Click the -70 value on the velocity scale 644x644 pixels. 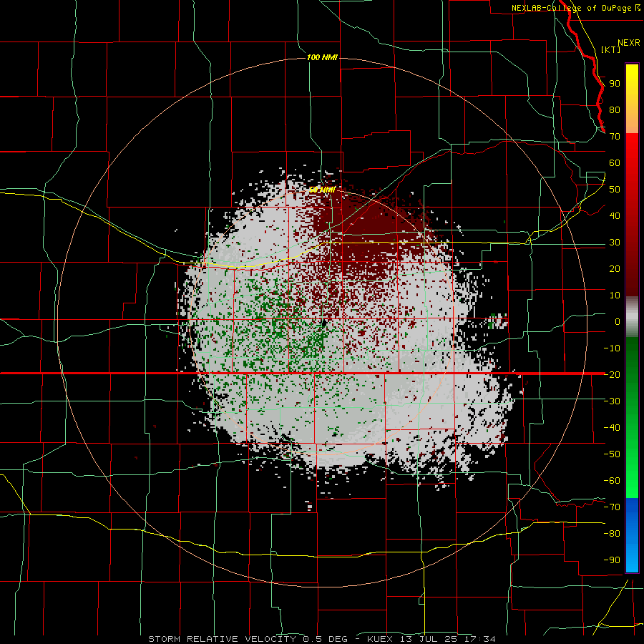coord(612,507)
